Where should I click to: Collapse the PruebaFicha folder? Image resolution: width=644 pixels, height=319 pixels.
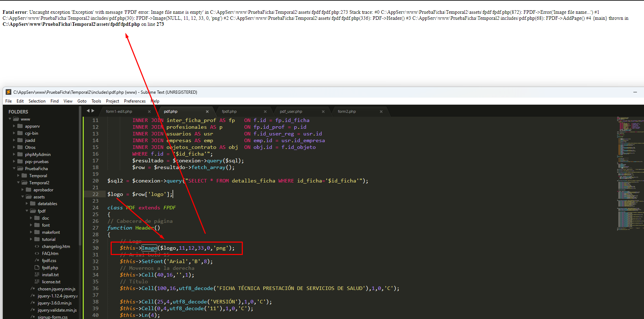coord(14,169)
